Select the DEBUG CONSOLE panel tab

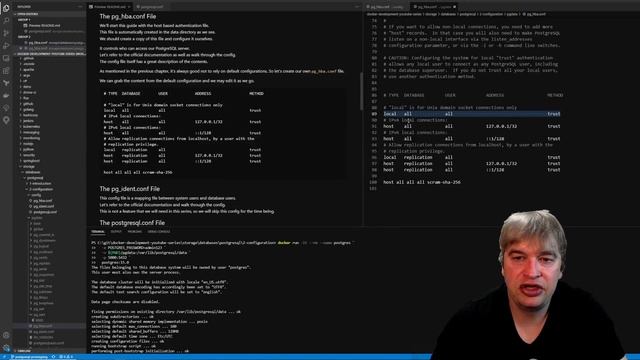159,231
